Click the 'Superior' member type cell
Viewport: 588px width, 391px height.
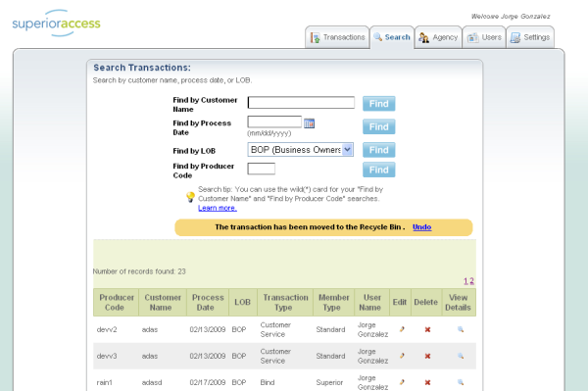(x=329, y=382)
